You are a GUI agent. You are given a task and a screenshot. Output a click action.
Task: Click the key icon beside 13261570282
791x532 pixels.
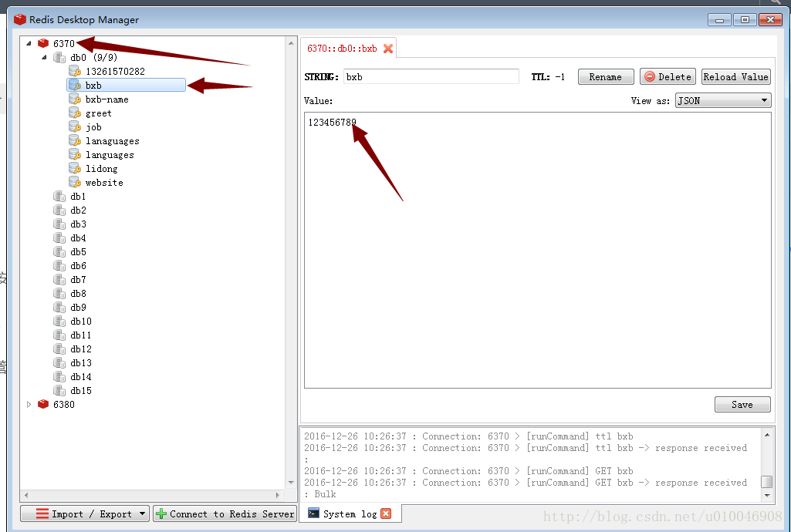75,71
